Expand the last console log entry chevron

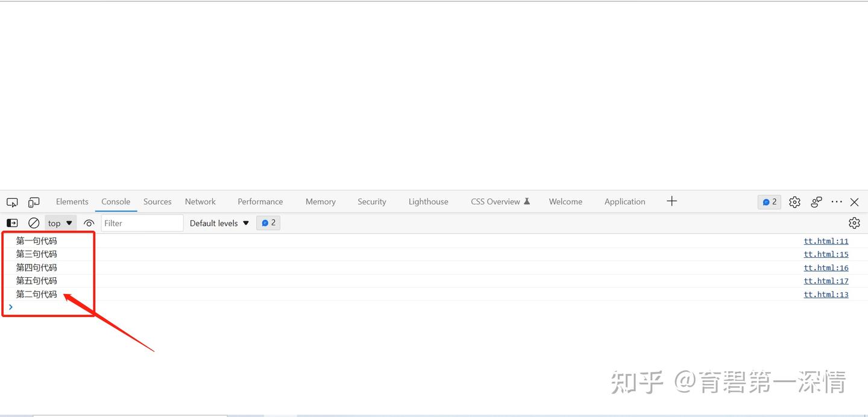coord(10,307)
